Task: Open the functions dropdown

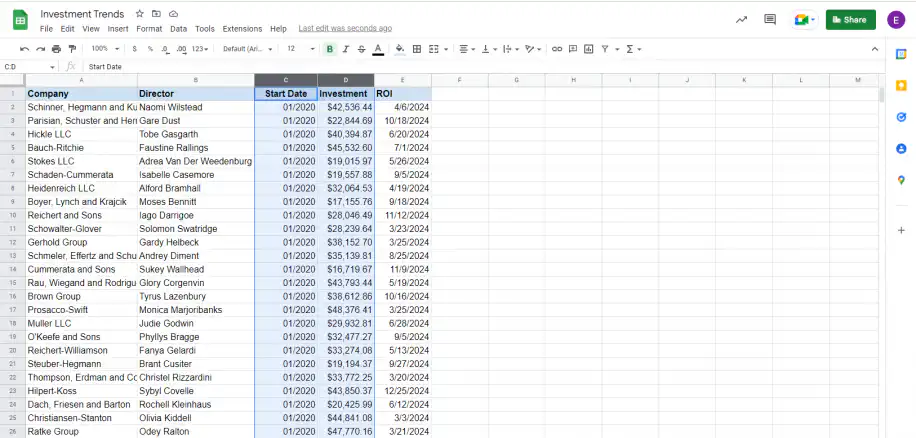Action: [x=633, y=49]
